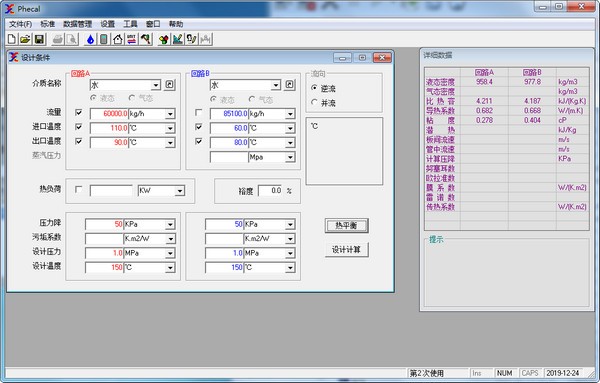Image resolution: width=600 pixels, height=383 pixels.
Task: Click the 裕度 margin input field
Action: [271, 191]
